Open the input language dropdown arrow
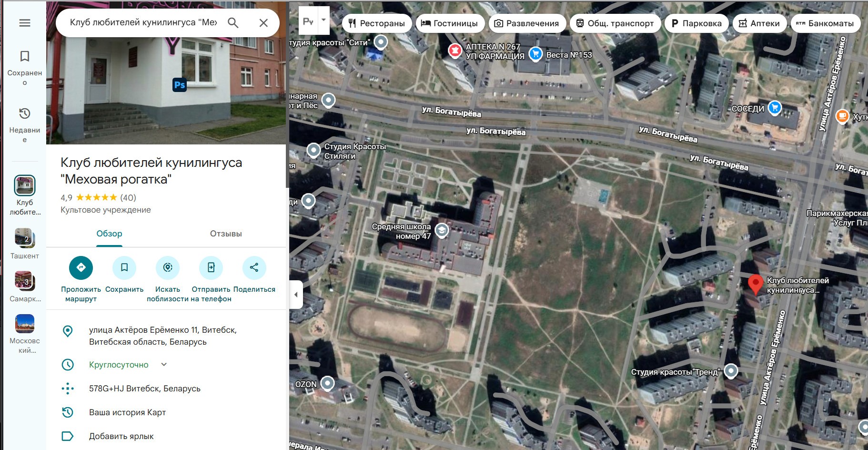The width and height of the screenshot is (868, 450). point(323,20)
